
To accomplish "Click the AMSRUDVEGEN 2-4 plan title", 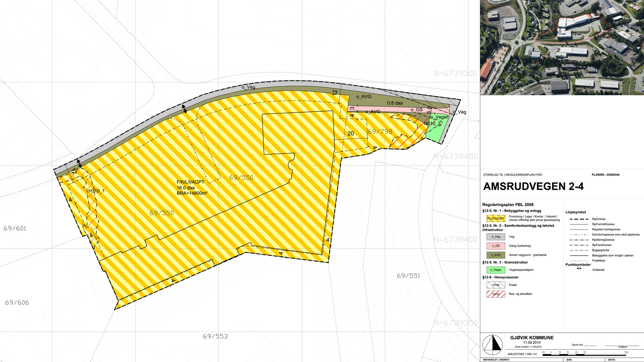I will pyautogui.click(x=533, y=186).
